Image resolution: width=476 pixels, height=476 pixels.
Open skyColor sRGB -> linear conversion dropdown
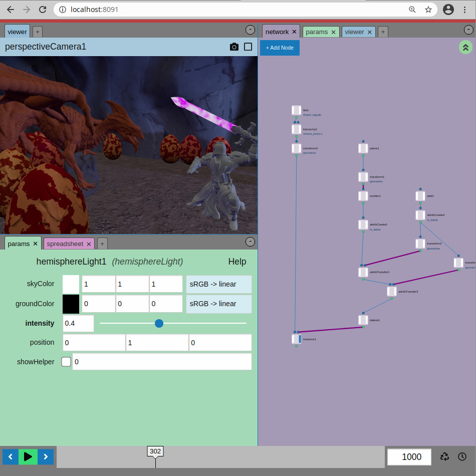pyautogui.click(x=219, y=284)
